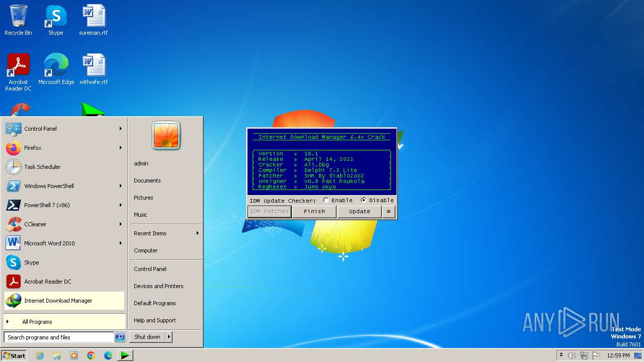Launch PowerShell 7 (x86) entry

[x=64, y=205]
